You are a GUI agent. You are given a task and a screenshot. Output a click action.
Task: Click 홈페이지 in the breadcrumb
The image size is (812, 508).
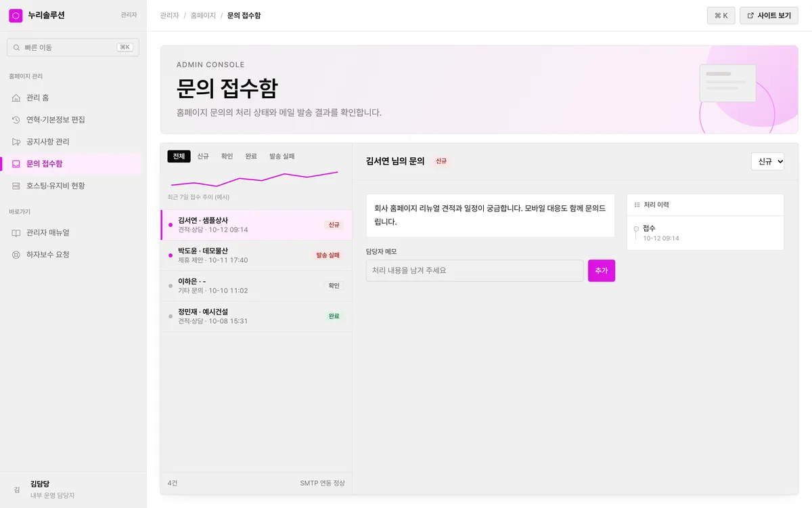coord(203,15)
